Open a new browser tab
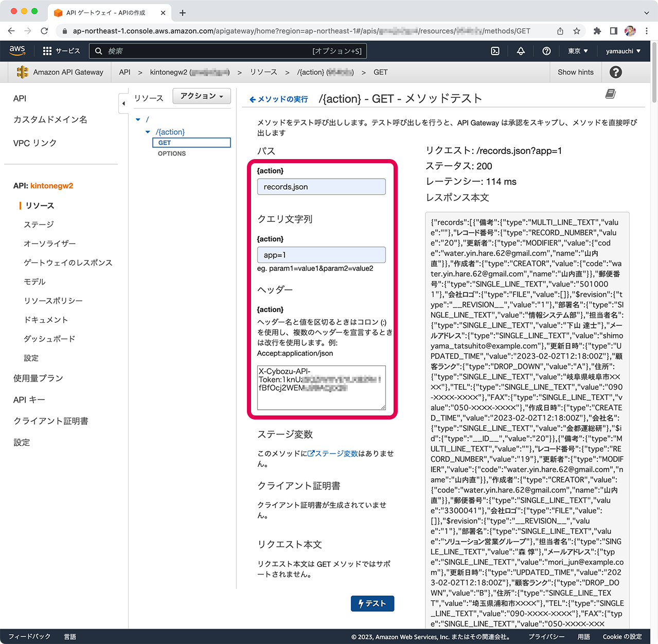 pyautogui.click(x=183, y=12)
